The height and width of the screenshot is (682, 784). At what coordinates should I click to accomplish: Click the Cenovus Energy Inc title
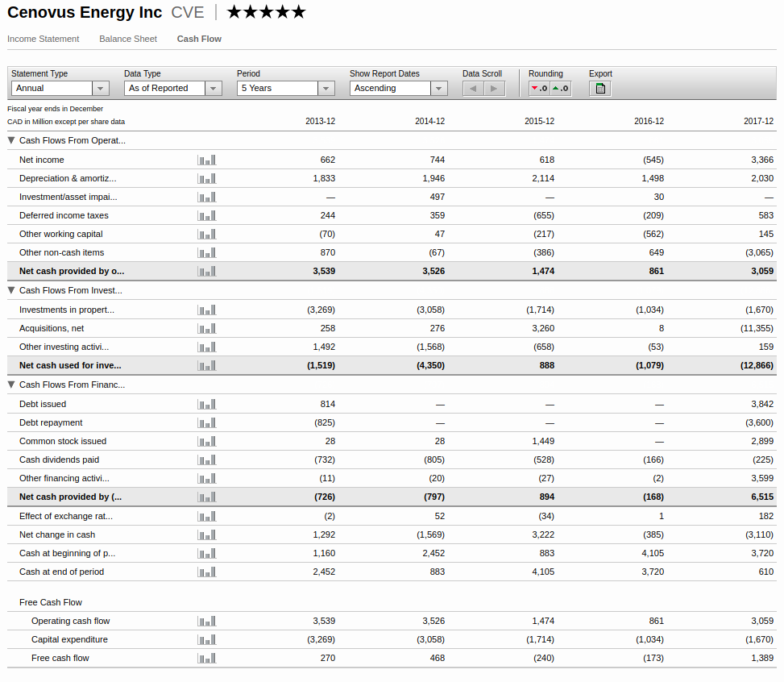(x=85, y=13)
